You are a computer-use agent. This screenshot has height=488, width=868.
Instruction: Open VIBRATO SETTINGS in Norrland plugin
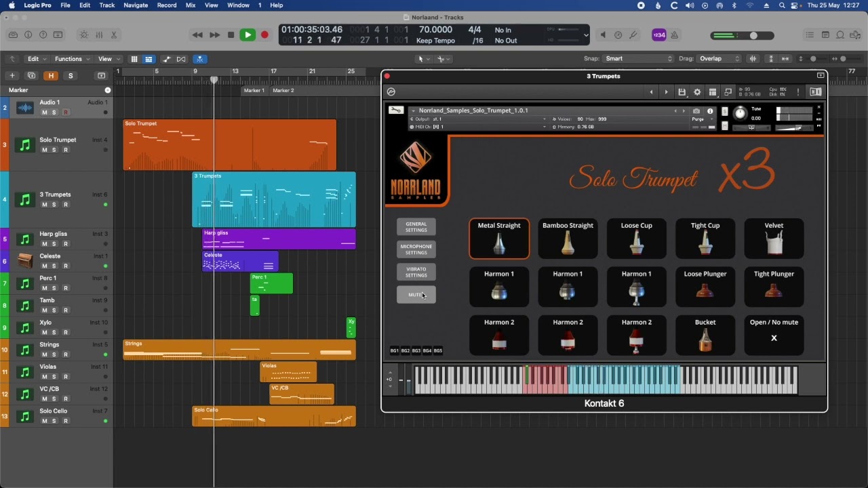tap(416, 272)
